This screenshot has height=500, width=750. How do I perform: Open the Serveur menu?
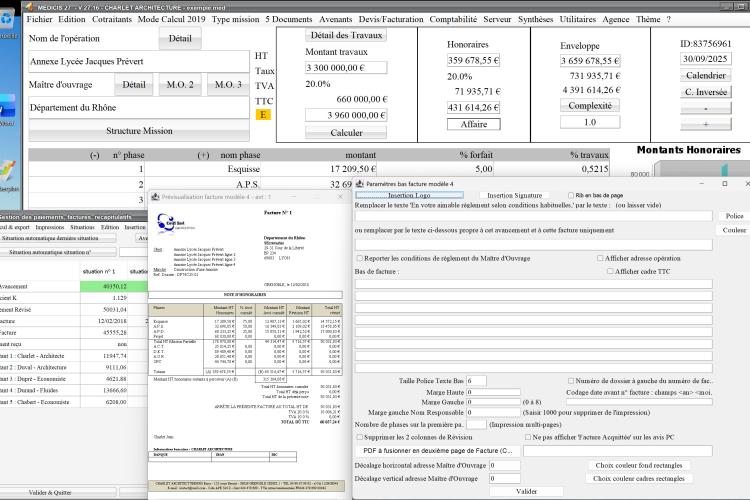497,20
